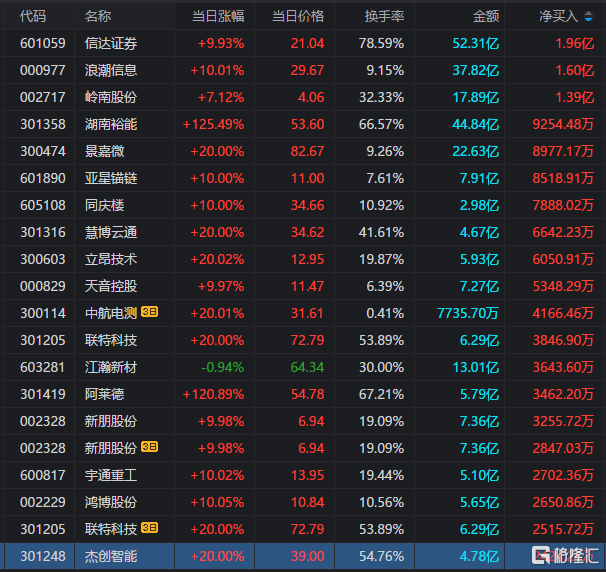Click the 代码 column header
The image size is (606, 572).
point(33,17)
